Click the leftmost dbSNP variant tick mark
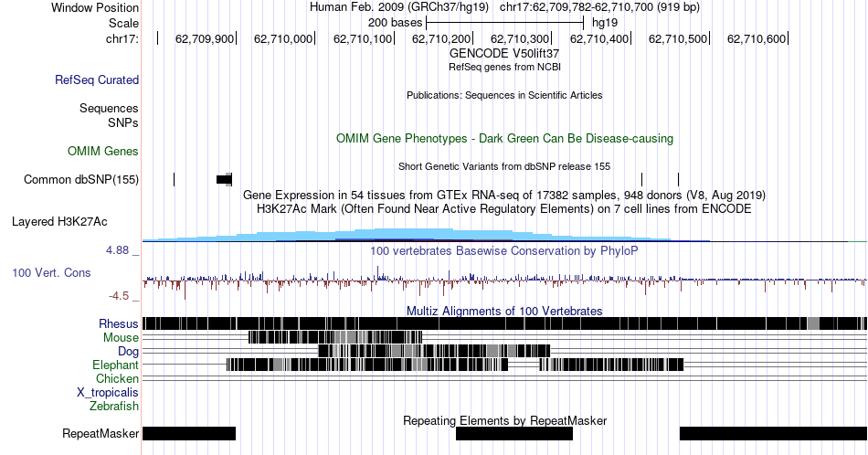The height and width of the screenshot is (455, 868). 175,179
